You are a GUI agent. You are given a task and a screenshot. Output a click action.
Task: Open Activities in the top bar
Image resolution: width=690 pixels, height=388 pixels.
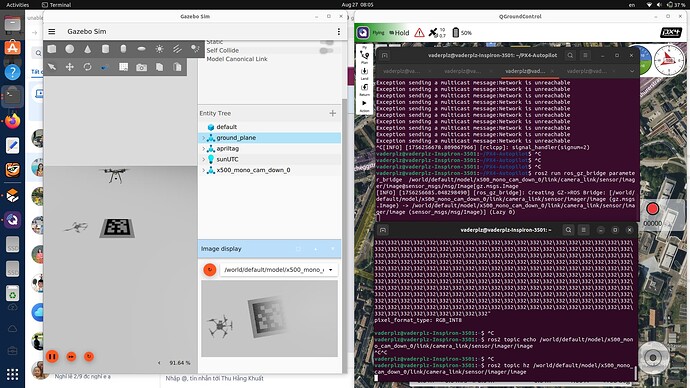coord(18,5)
